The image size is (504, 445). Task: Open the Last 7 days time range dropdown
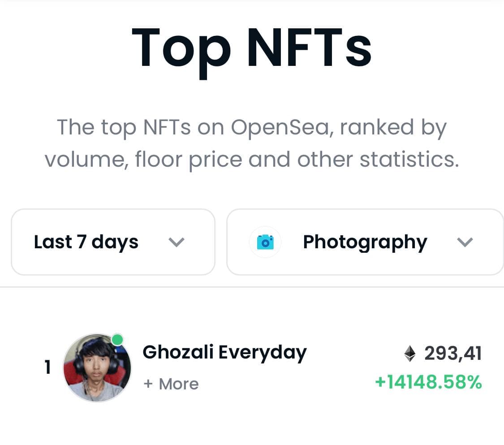pyautogui.click(x=113, y=242)
